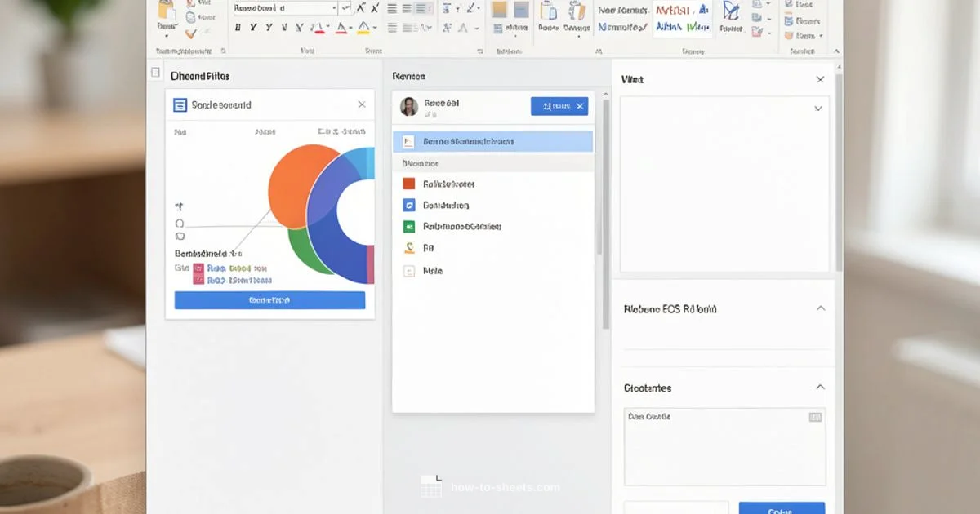Screen dimensions: 980x514
Task: Apply italic formatting from the ribbon toolbar
Action: tap(252, 26)
